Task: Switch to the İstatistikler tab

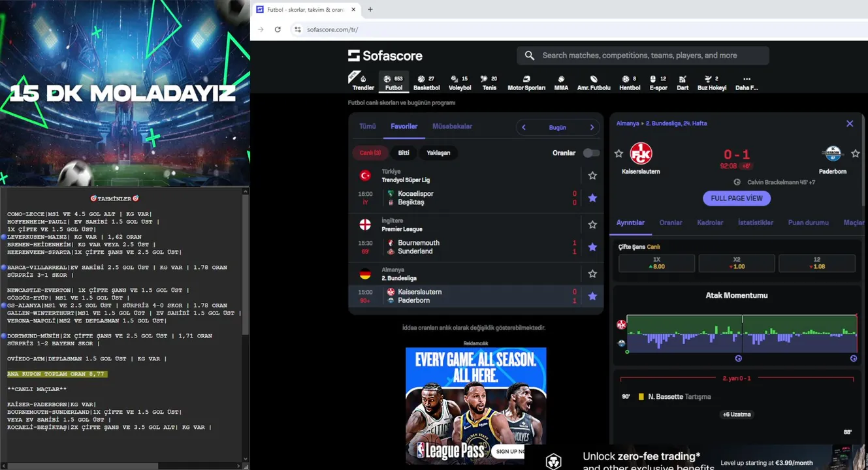Action: [x=756, y=223]
